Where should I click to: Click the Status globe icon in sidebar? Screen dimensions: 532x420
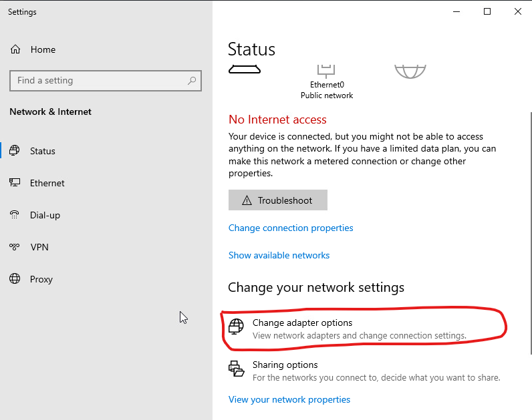coord(15,150)
